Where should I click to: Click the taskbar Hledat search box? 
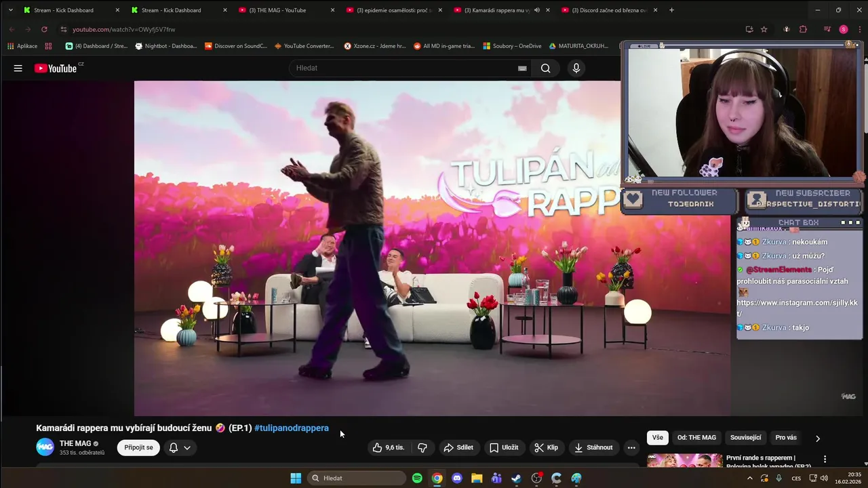pyautogui.click(x=355, y=478)
